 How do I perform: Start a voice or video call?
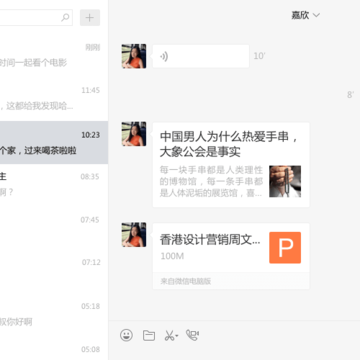tap(193, 335)
